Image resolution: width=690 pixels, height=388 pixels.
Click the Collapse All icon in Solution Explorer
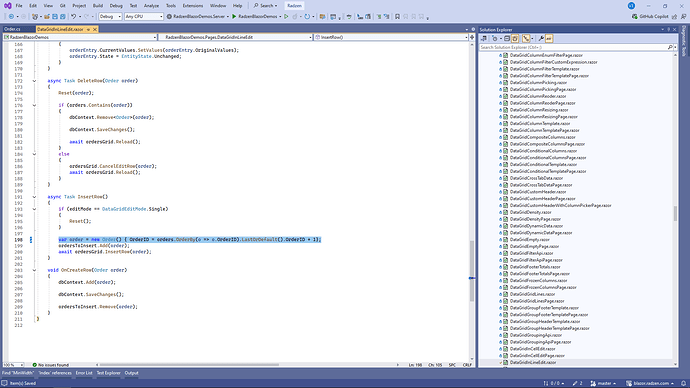tap(507, 39)
